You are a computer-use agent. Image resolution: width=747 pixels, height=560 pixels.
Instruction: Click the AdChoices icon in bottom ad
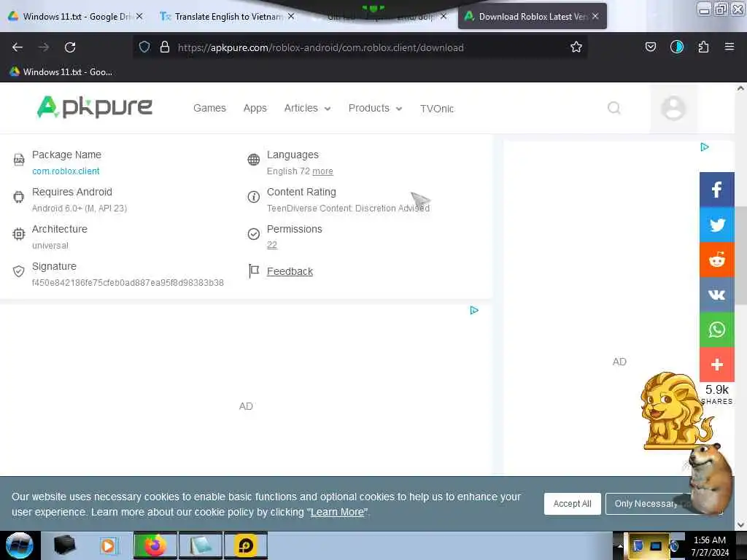(474, 311)
